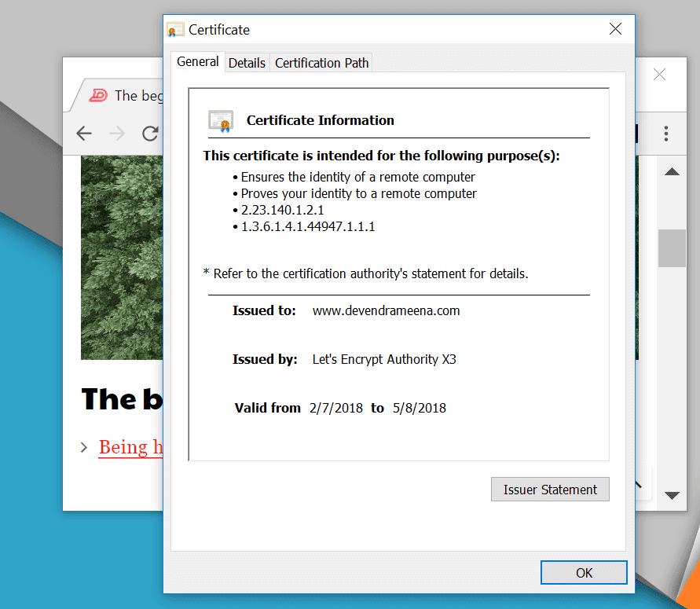Open the browser three-dot menu
700x609 pixels.
pyautogui.click(x=666, y=134)
